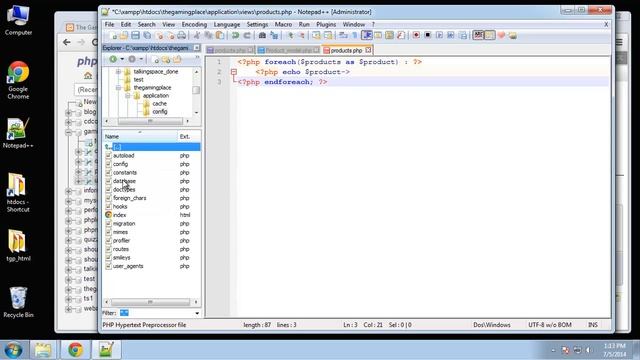Sort file list by Ext. column header
This screenshot has width=640, height=360.
point(189,136)
